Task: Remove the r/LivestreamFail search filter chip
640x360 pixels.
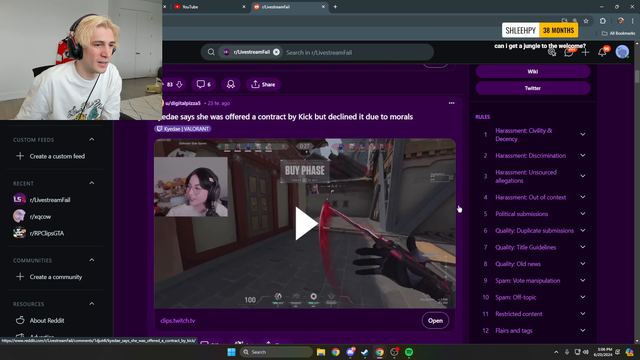Action: coord(276,52)
